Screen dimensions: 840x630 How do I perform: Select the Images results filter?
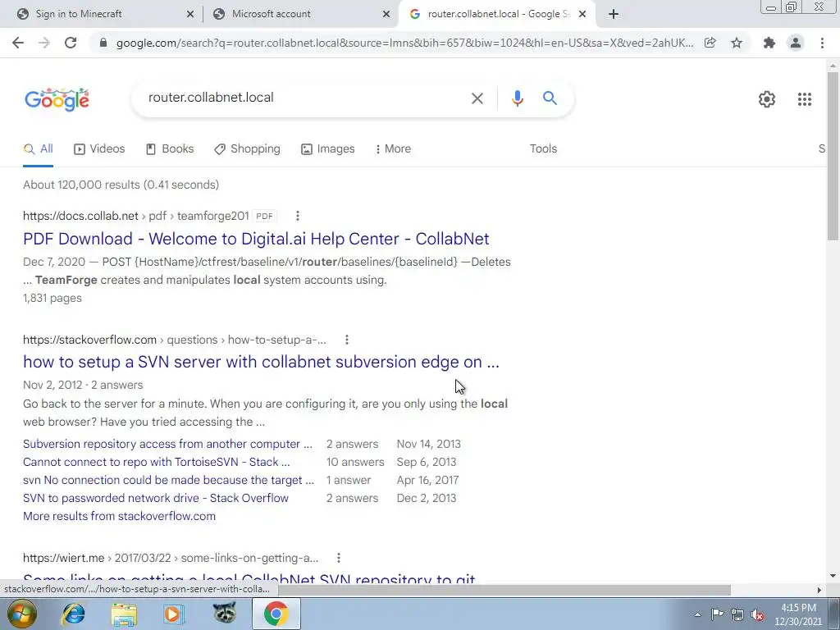(328, 149)
